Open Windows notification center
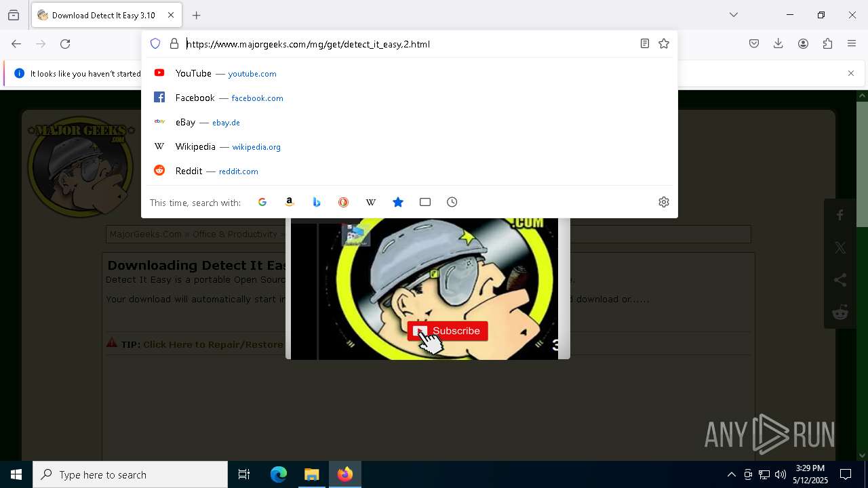868x488 pixels. click(x=846, y=474)
